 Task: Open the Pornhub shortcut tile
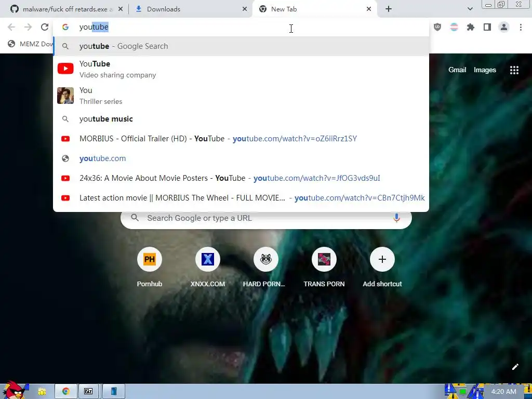point(150,268)
